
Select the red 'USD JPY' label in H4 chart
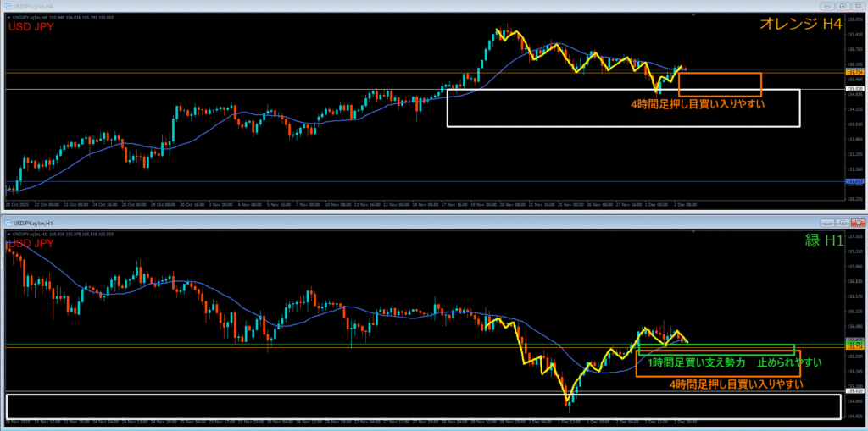(x=31, y=26)
